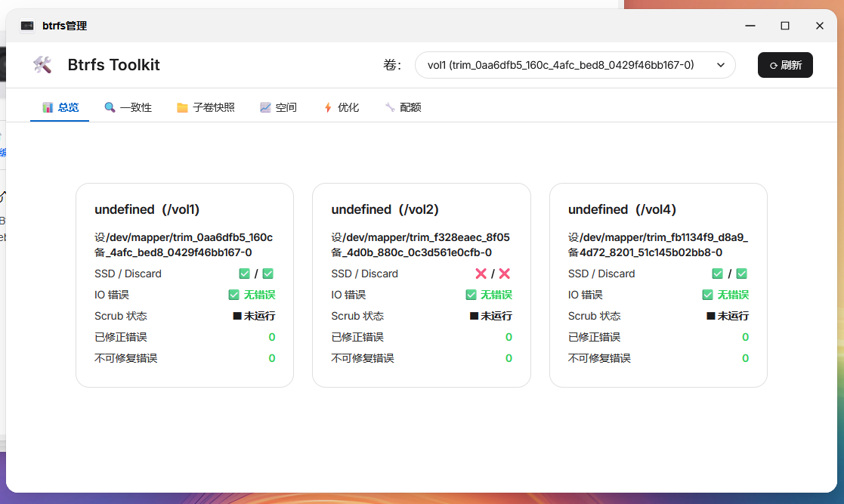Image resolution: width=844 pixels, height=504 pixels.
Task: Click the graph icon on 空间 tab
Action: [265, 107]
